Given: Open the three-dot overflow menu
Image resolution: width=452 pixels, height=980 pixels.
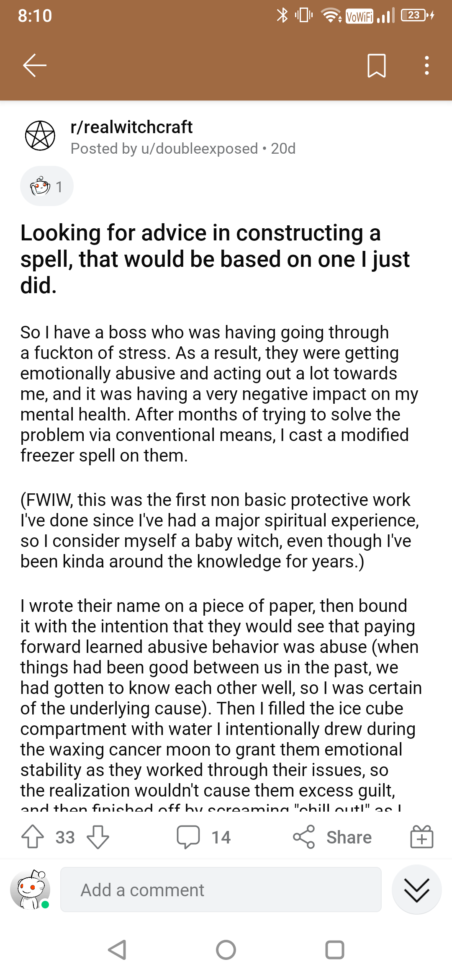Looking at the screenshot, I should click(426, 65).
